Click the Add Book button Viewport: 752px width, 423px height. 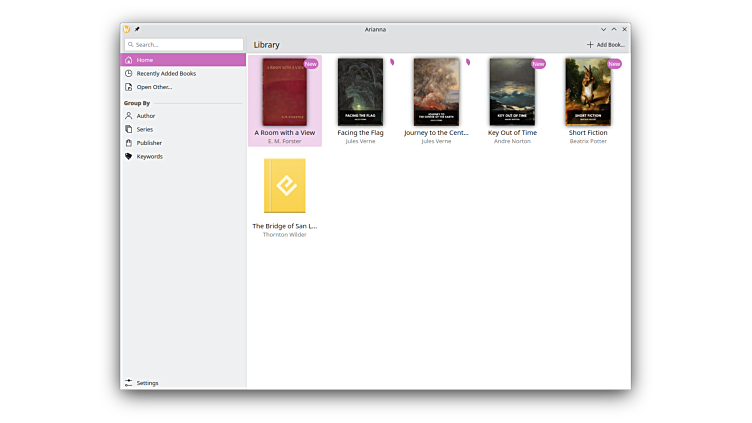click(606, 45)
